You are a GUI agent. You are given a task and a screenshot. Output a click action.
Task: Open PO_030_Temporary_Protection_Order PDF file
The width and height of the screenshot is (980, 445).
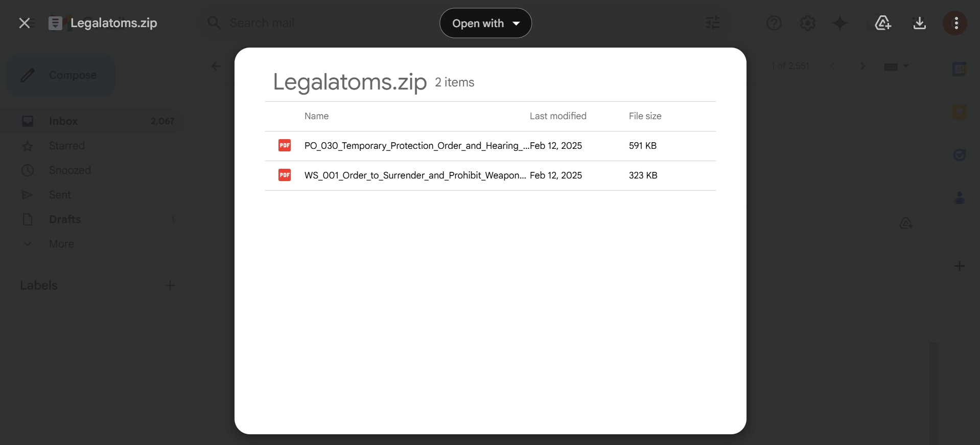[491, 146]
